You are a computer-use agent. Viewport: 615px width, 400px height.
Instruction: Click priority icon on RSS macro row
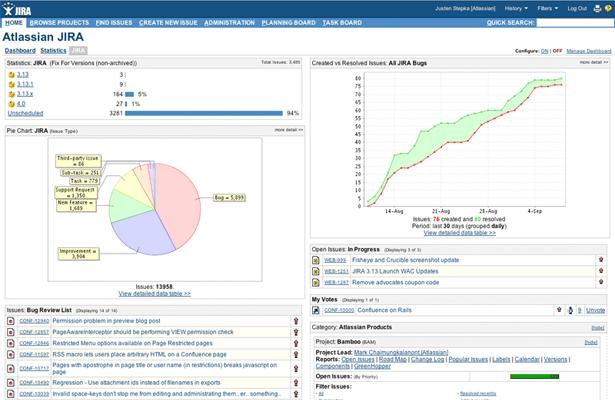(x=296, y=355)
